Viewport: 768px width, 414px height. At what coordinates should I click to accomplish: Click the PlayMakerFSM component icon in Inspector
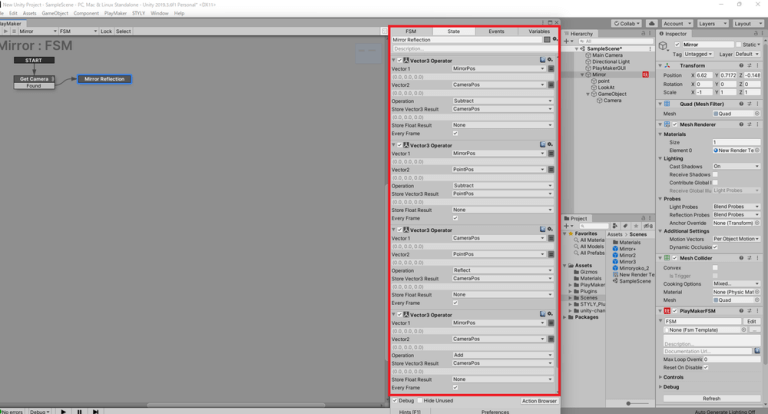(670, 311)
